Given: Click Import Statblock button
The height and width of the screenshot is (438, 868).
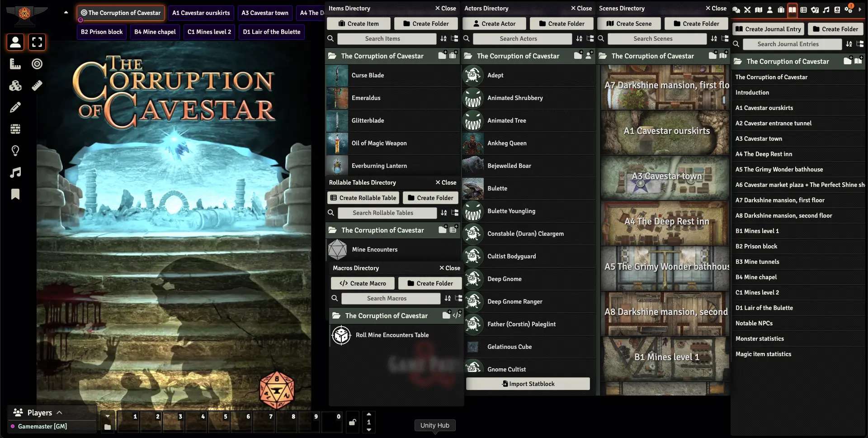Looking at the screenshot, I should coord(528,384).
